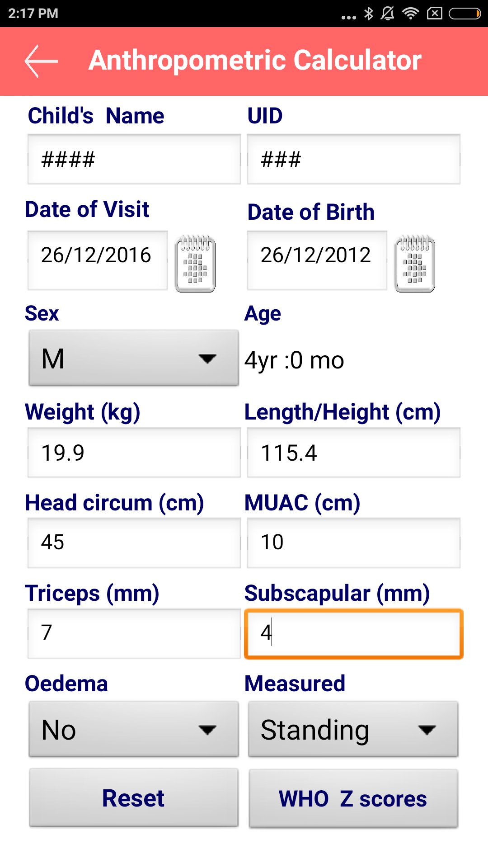The height and width of the screenshot is (868, 488).
Task: Tap the Bluetooth status bar icon
Action: (369, 14)
